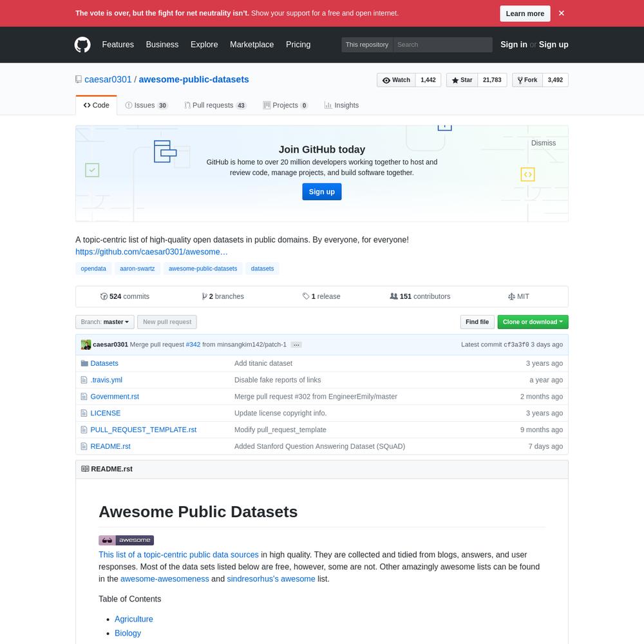Open awesome-public-datasets repository title link
The height and width of the screenshot is (644, 644).
tap(194, 79)
